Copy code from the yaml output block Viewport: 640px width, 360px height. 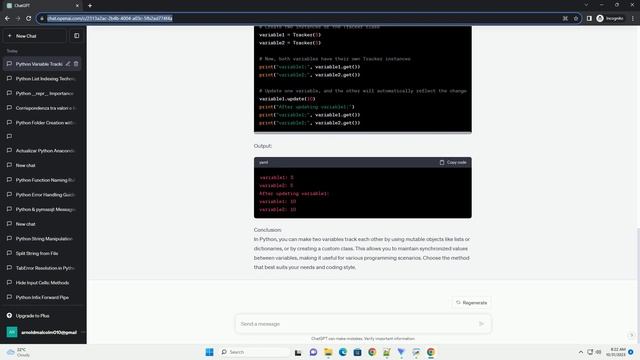[x=453, y=162]
